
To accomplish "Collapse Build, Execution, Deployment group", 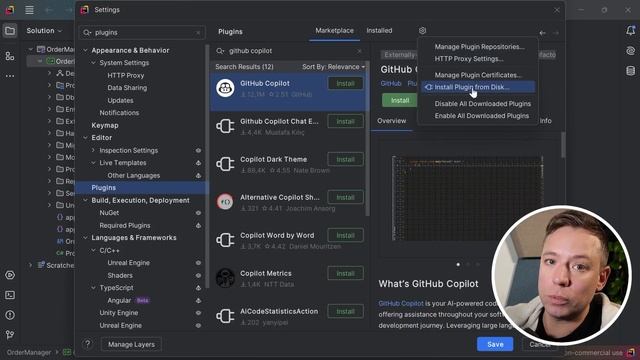I will tap(85, 200).
